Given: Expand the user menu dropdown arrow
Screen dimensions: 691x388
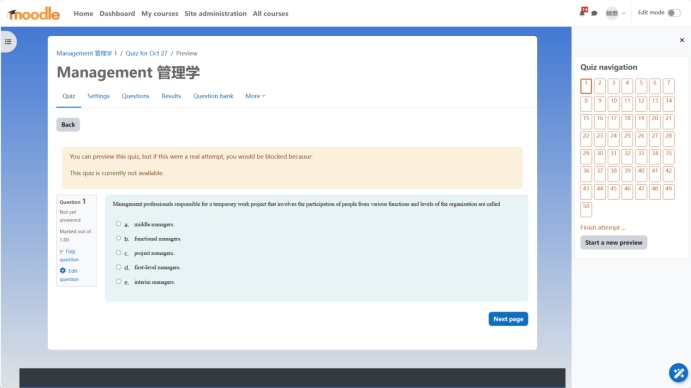Looking at the screenshot, I should pos(623,13).
